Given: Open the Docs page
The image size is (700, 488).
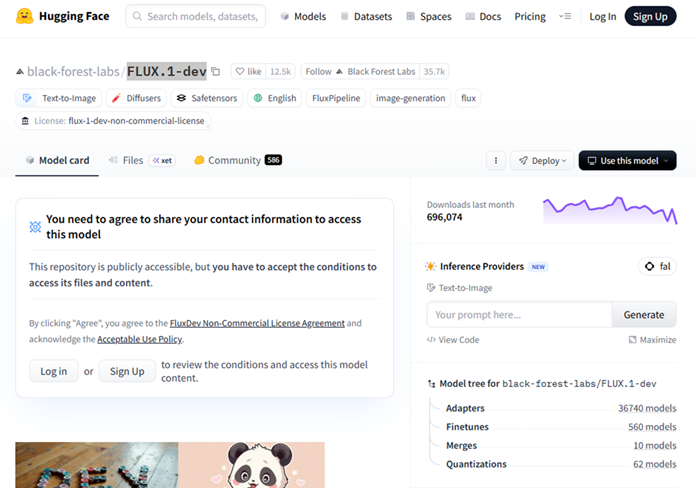Looking at the screenshot, I should pyautogui.click(x=483, y=17).
